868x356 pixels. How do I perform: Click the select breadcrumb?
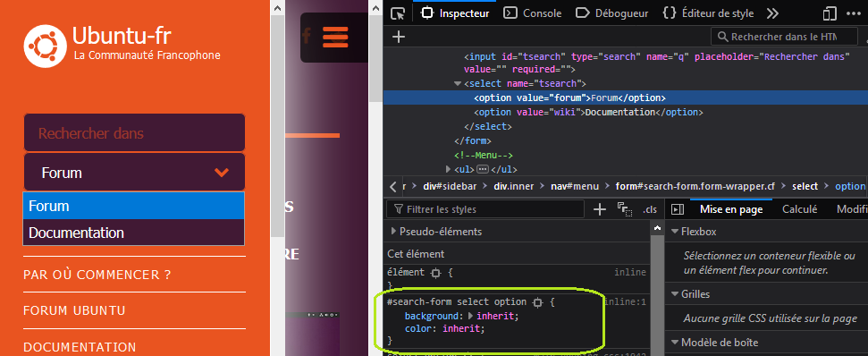805,187
